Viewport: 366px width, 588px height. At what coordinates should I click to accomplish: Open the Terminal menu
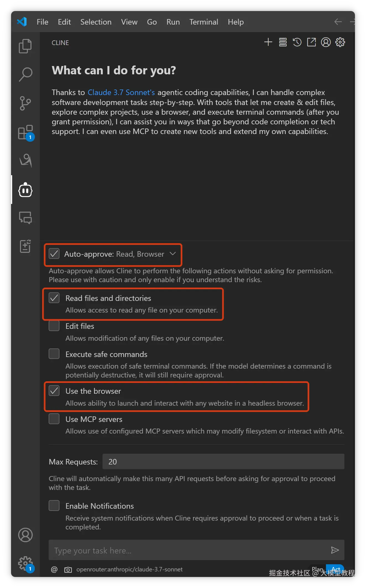pos(203,22)
